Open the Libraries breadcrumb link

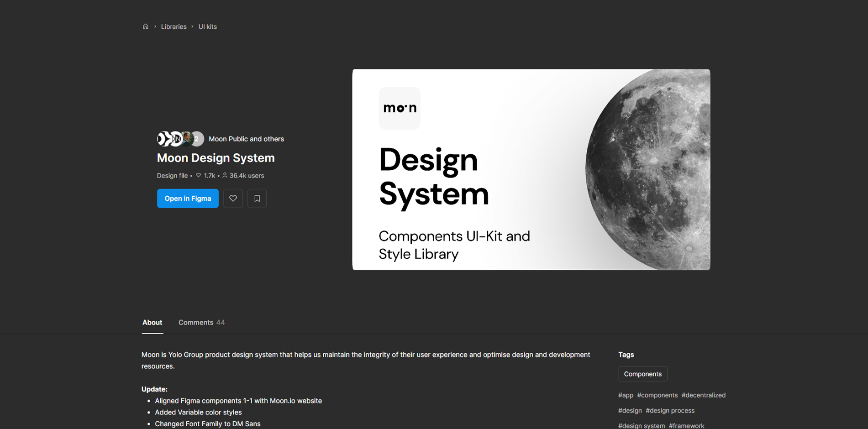click(x=174, y=26)
